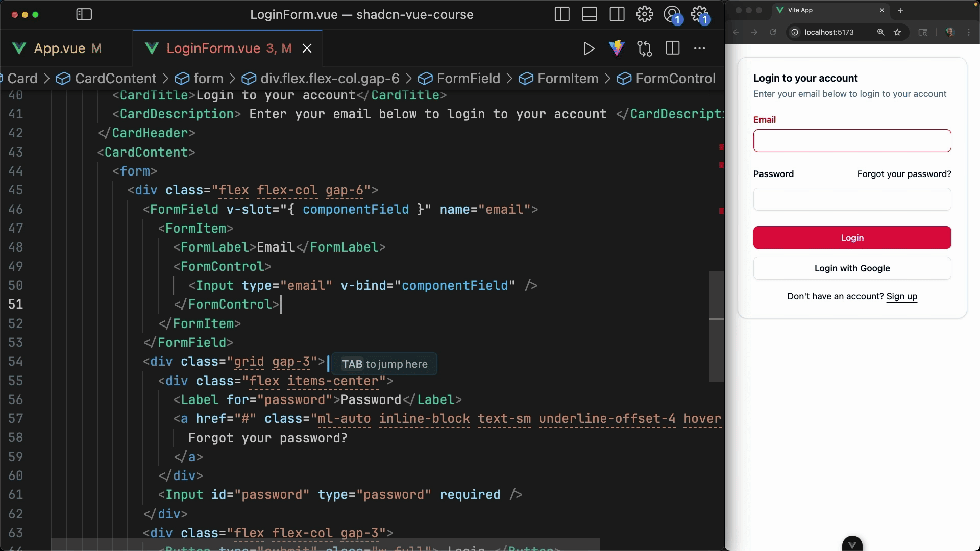Split the editor to the right
The width and height of the screenshot is (980, 551).
pyautogui.click(x=673, y=48)
